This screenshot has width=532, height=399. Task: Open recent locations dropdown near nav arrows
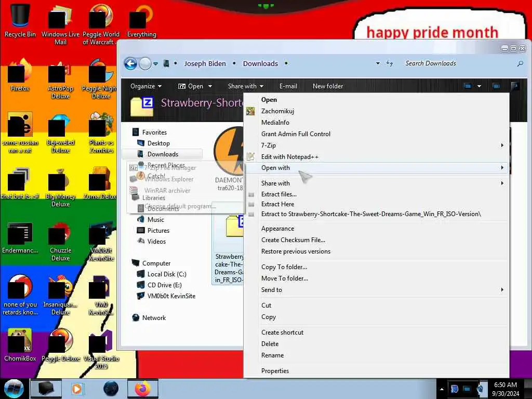click(155, 64)
